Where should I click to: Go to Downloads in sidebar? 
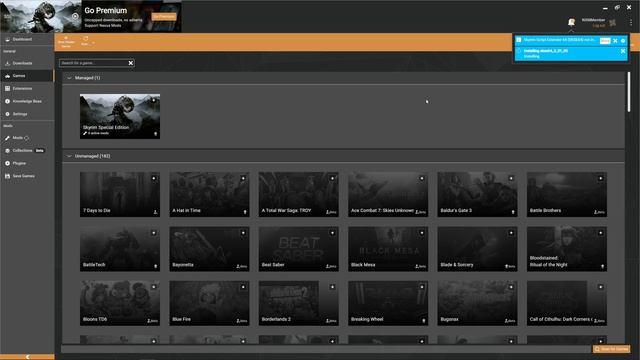pyautogui.click(x=27, y=63)
